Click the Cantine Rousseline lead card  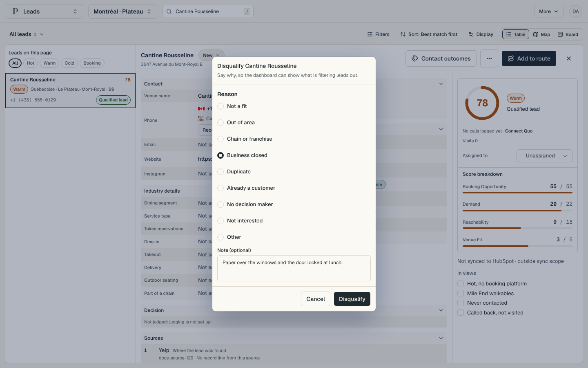[x=70, y=90]
